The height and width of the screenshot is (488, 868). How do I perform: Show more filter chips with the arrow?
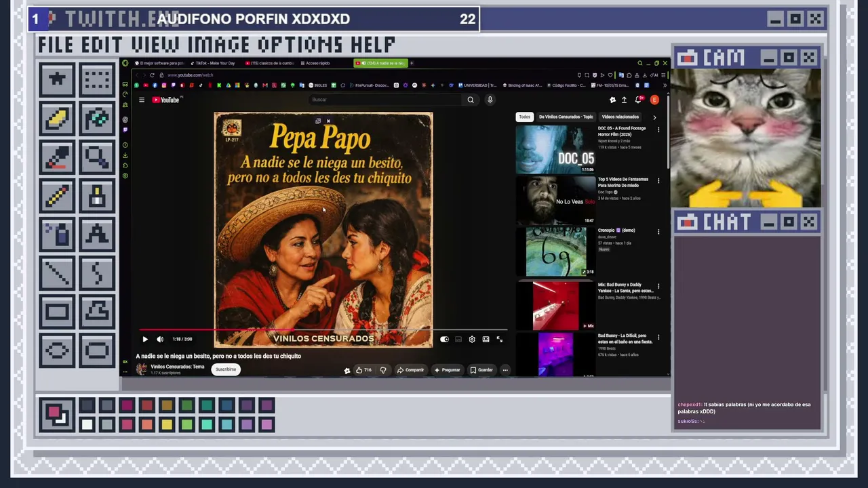coord(654,117)
